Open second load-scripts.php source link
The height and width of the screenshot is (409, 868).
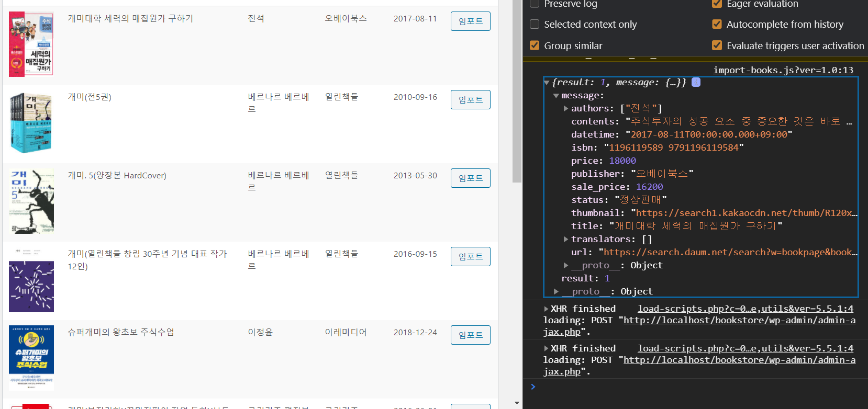[745, 348]
